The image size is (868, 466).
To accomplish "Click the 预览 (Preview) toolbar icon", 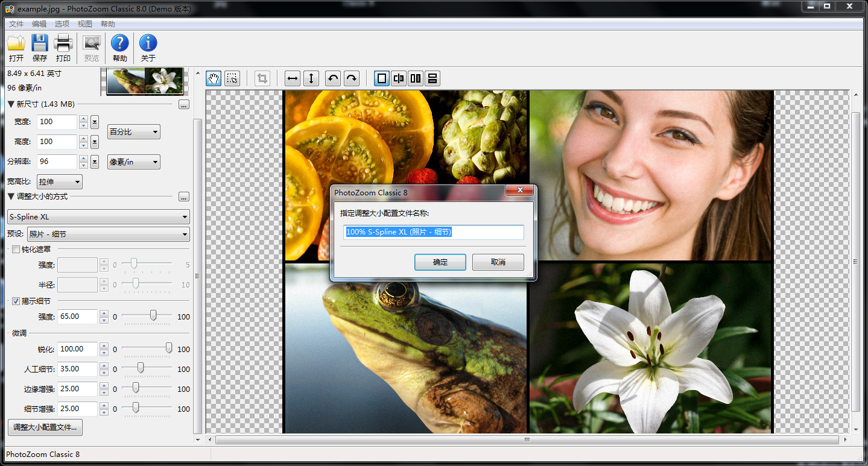I will click(92, 43).
